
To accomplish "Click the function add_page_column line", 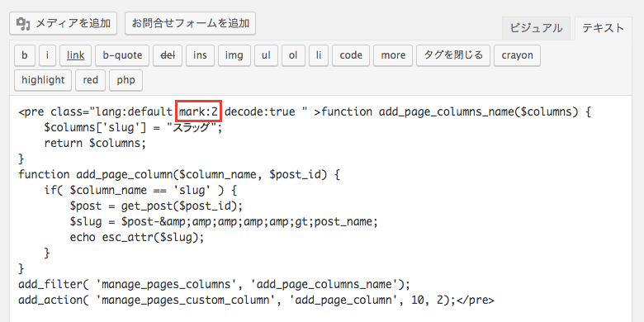I will pos(179,174).
